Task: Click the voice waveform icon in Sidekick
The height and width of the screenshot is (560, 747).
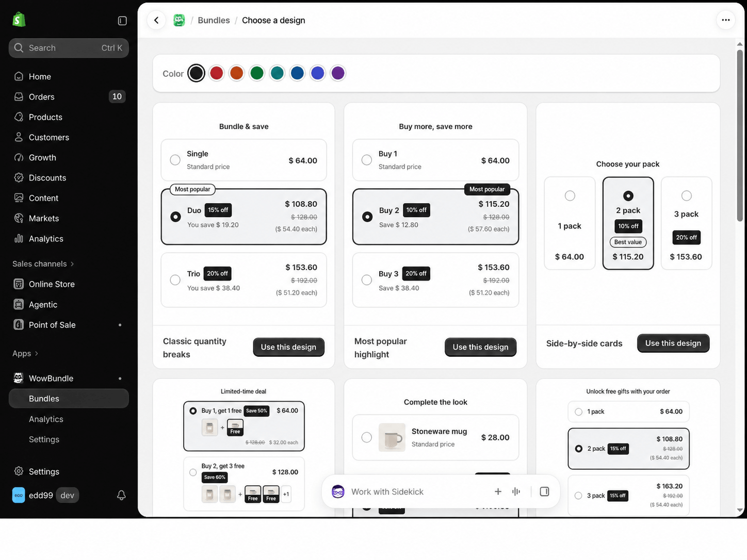Action: pos(516,491)
